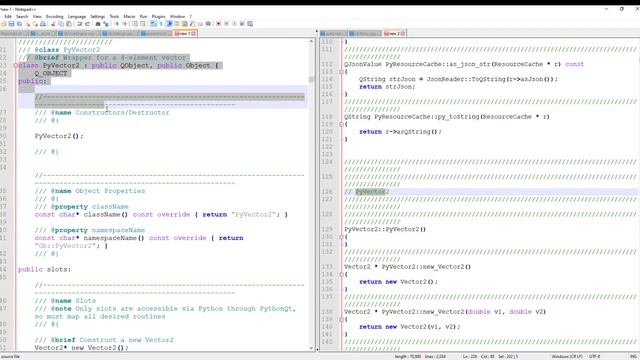Toggle the Word Wrap toolbar button
The width and height of the screenshot is (640, 360).
pos(153,24)
